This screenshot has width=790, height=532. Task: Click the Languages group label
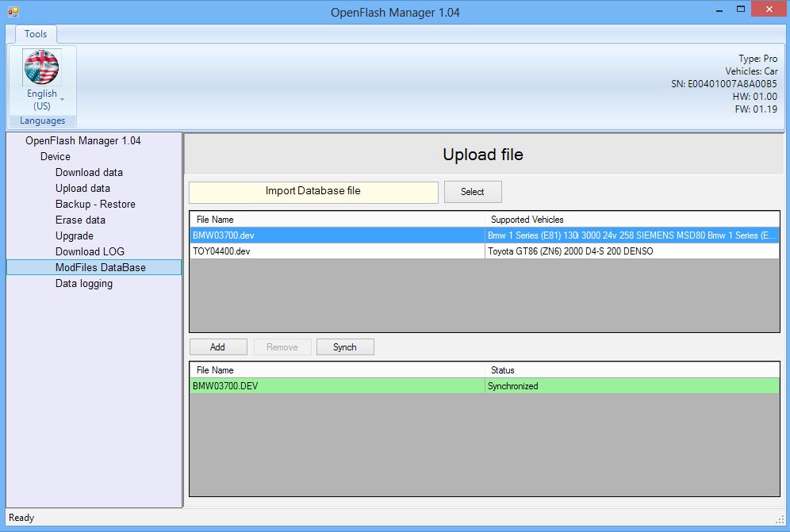(42, 121)
